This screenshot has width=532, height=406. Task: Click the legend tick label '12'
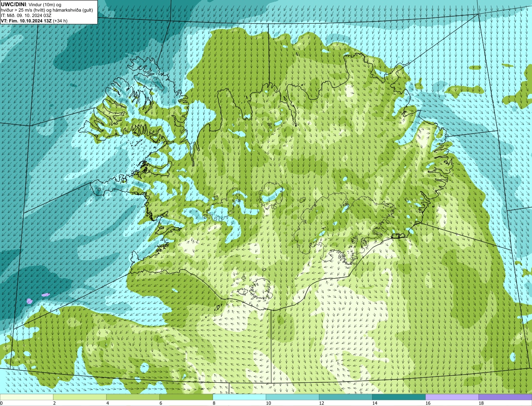point(322,403)
